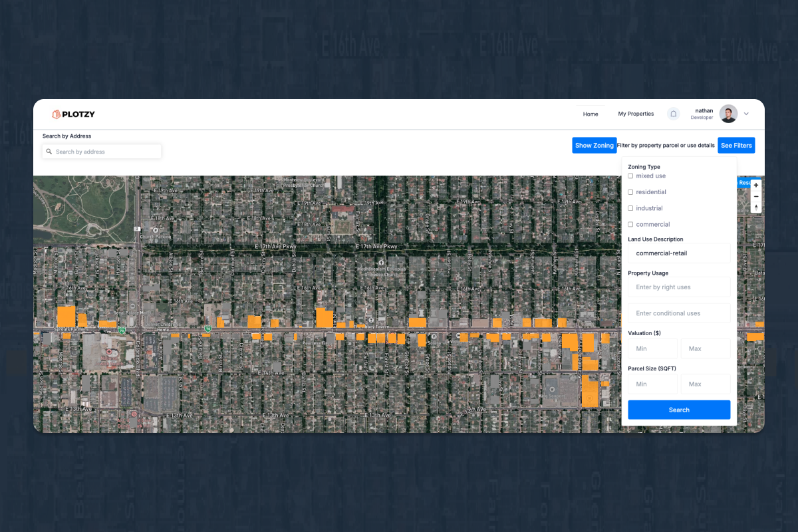The width and height of the screenshot is (798, 532).
Task: Click the partially hidden Results button
Action: [x=745, y=183]
